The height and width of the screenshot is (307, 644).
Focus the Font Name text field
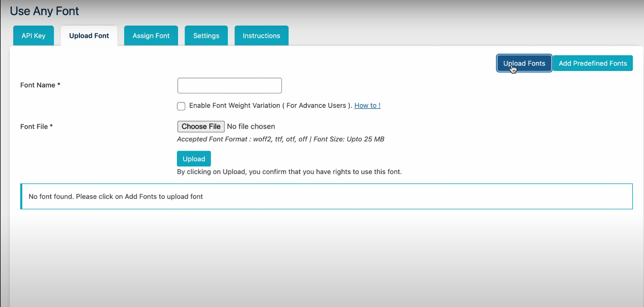(x=229, y=86)
